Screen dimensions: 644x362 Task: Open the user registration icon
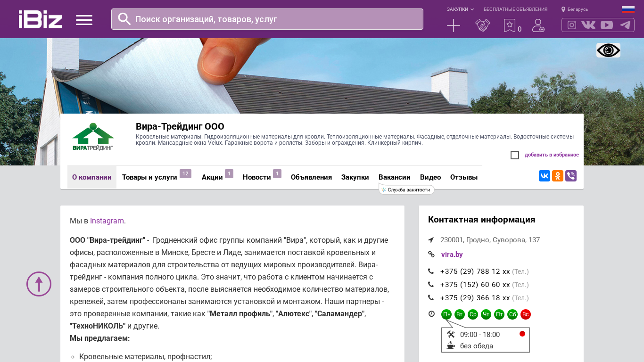538,25
